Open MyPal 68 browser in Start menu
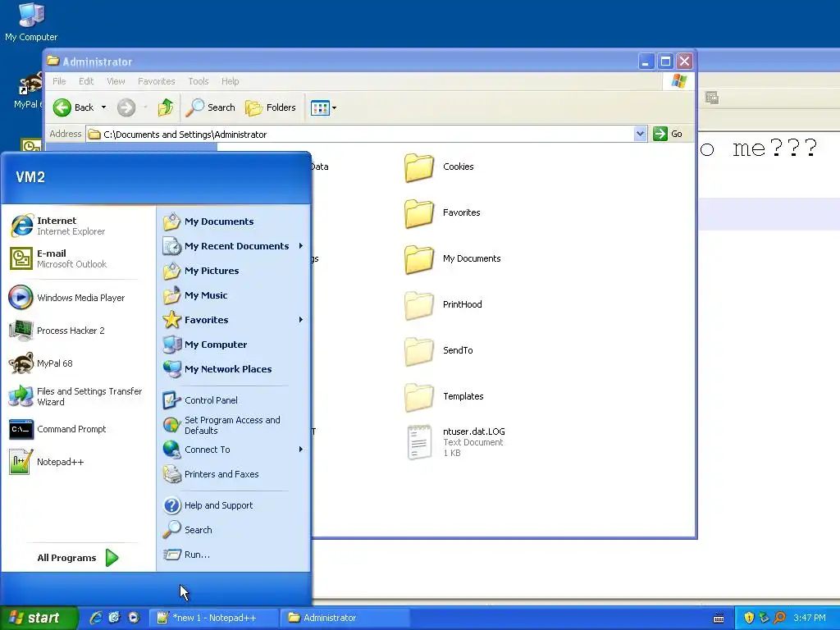This screenshot has width=840, height=630. 78,363
